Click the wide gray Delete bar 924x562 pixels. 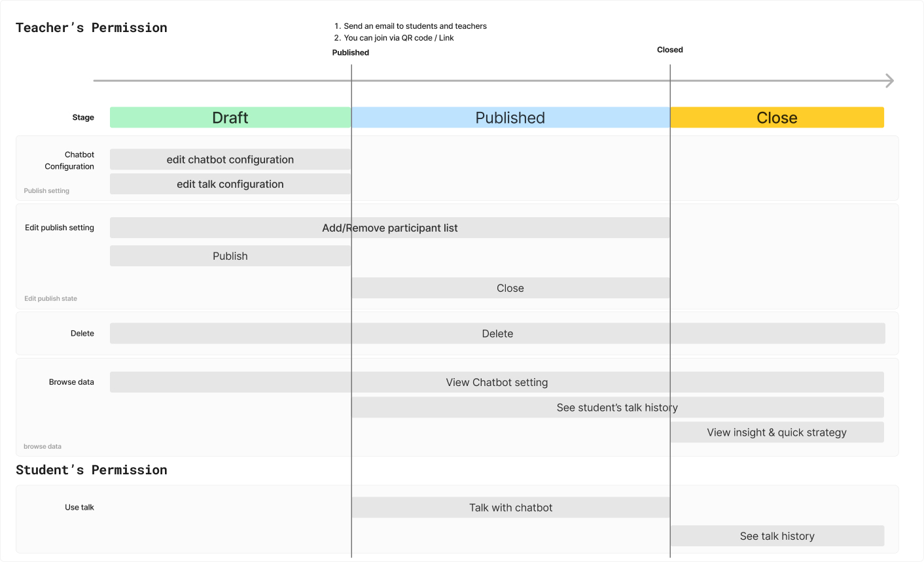pyautogui.click(x=497, y=334)
